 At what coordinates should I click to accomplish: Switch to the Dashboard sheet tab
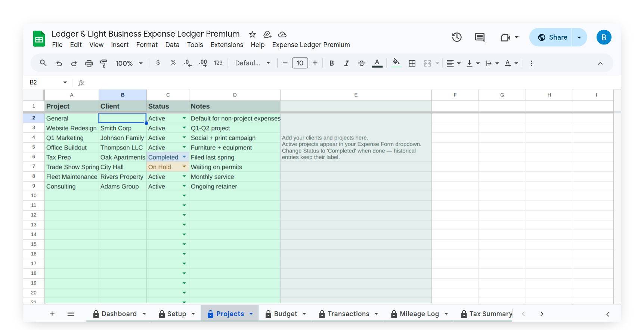119,314
